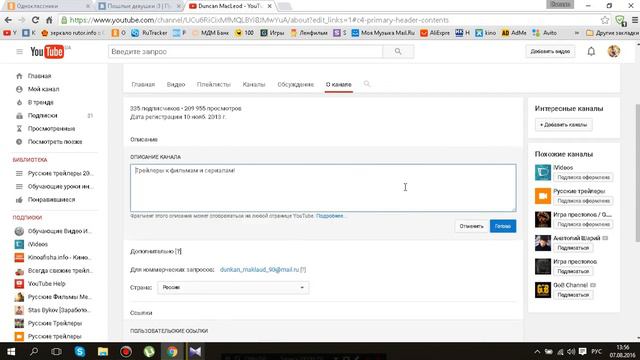The width and height of the screenshot is (640, 360).
Task: Open the Плейлисты channel tab
Action: [213, 84]
